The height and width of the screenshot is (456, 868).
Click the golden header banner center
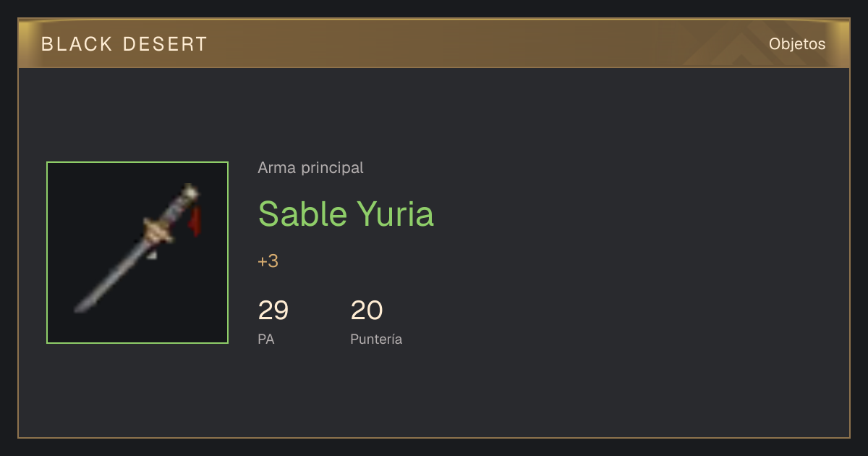434,44
